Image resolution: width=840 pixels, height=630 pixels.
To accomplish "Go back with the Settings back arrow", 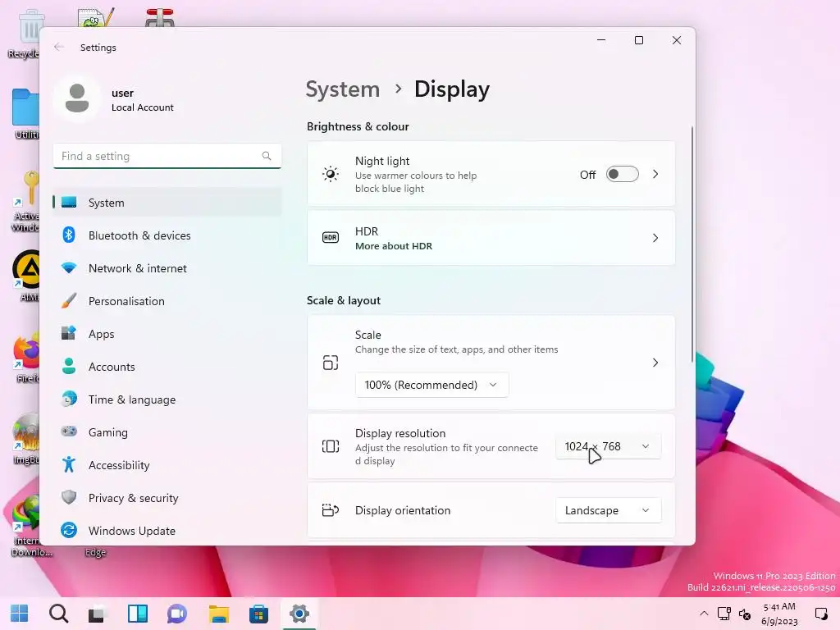I will pos(59,47).
